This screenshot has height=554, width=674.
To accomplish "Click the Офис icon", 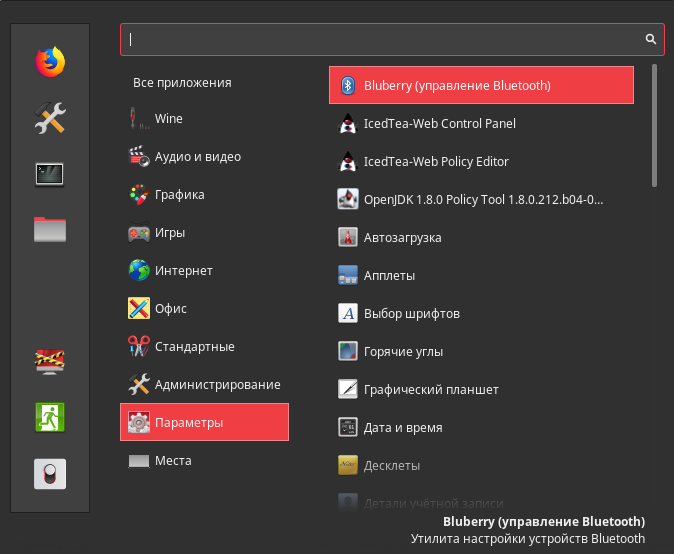I will (139, 308).
